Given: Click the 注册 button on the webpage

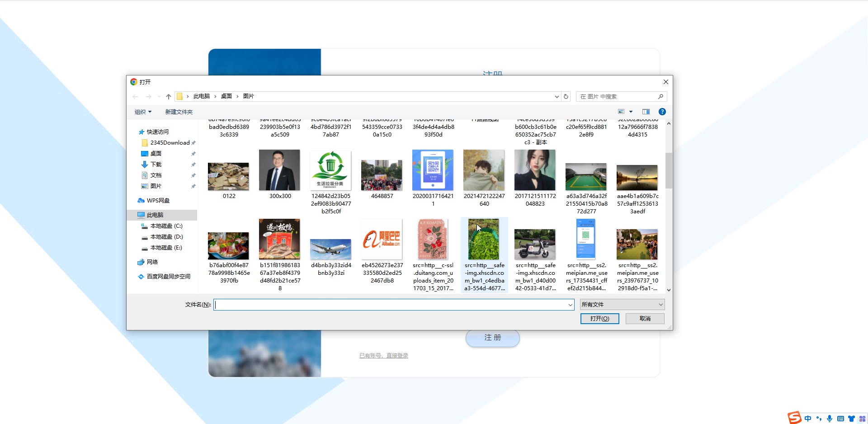Looking at the screenshot, I should coord(492,338).
